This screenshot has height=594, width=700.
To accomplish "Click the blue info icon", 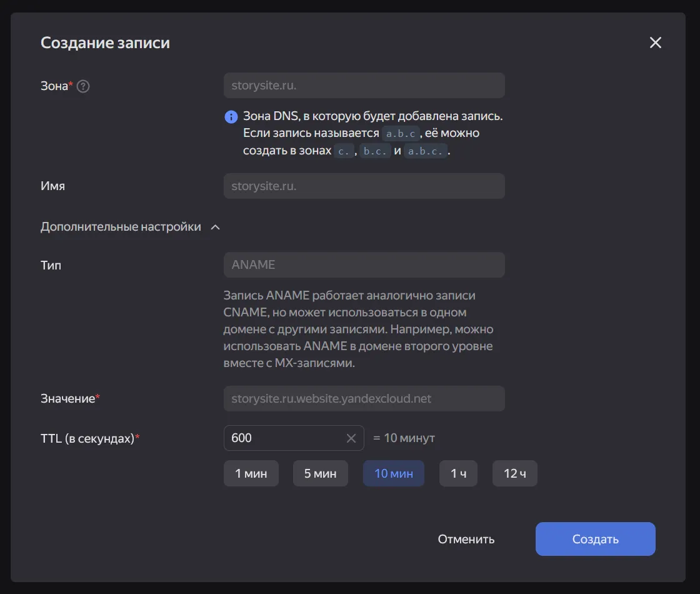I will coord(231,117).
